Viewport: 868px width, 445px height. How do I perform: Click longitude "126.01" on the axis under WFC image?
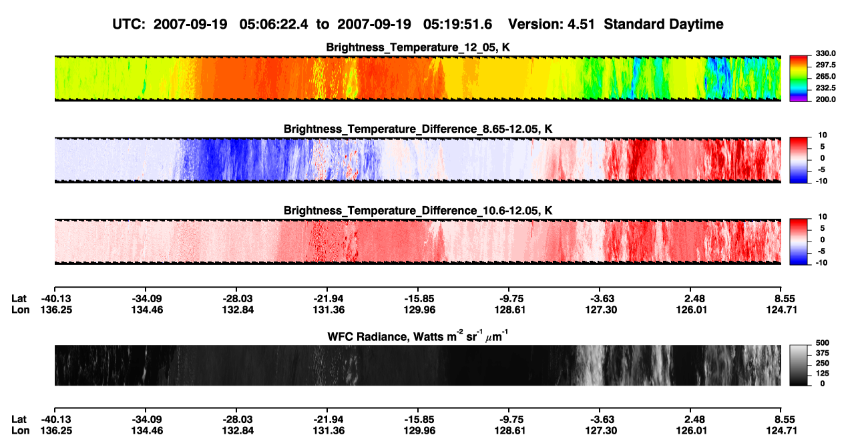(x=690, y=431)
